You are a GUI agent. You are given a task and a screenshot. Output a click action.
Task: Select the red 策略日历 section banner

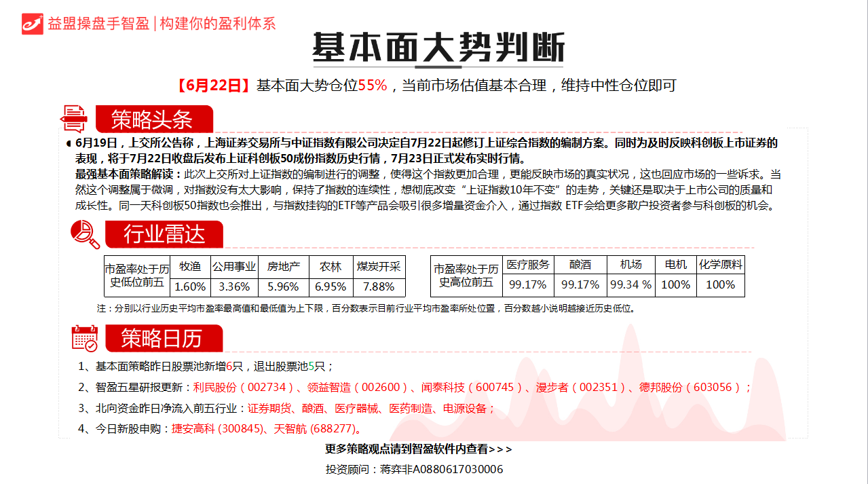click(x=162, y=338)
